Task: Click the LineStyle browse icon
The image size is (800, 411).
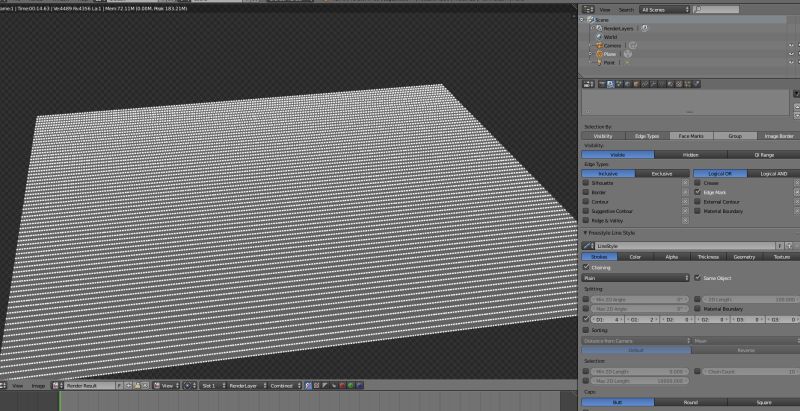Action: click(x=588, y=246)
